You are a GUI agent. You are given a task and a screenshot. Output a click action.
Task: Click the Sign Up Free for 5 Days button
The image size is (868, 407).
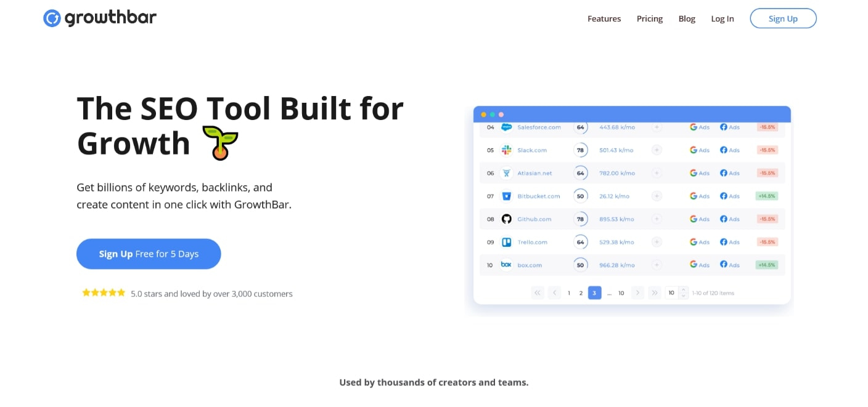coord(149,254)
